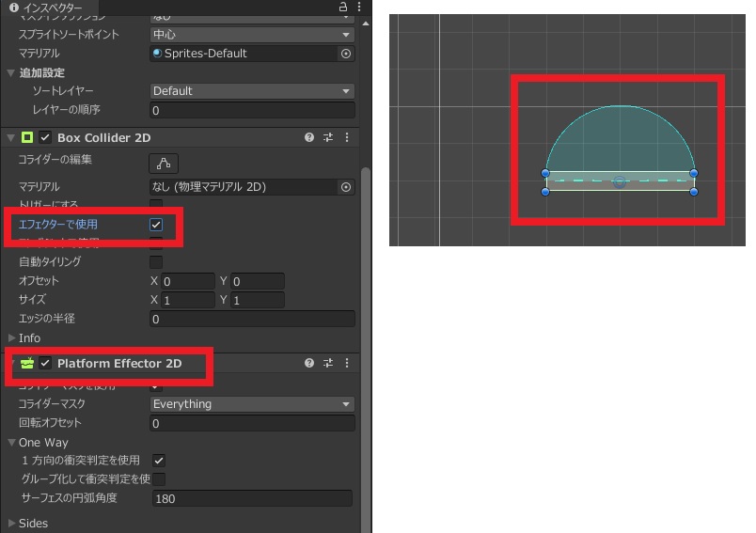Select the bottom-right collider handle in scene
This screenshot has width=756, height=533.
pyautogui.click(x=694, y=192)
